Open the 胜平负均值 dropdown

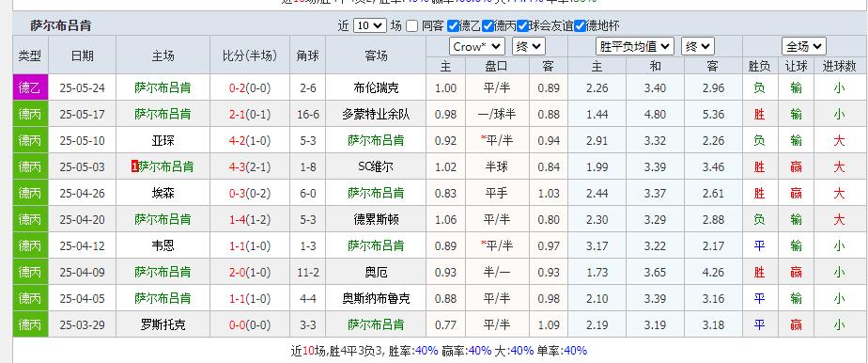pyautogui.click(x=635, y=47)
